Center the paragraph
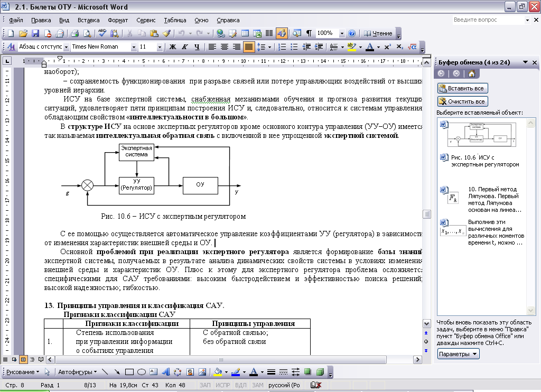541x392 pixels. click(224, 46)
